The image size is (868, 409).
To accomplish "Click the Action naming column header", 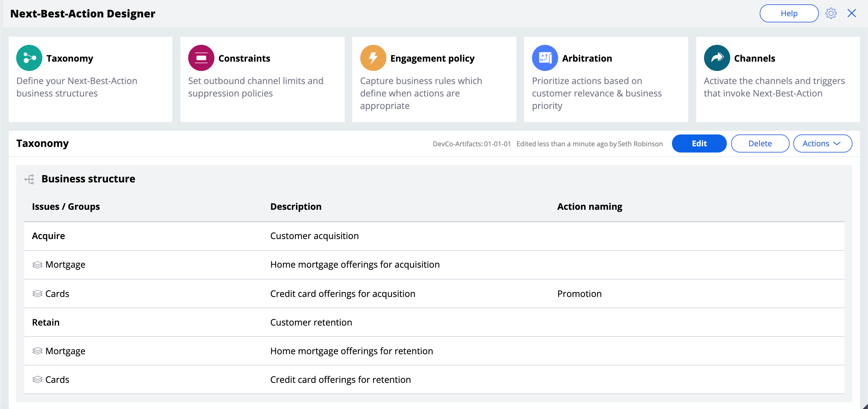I will [589, 206].
